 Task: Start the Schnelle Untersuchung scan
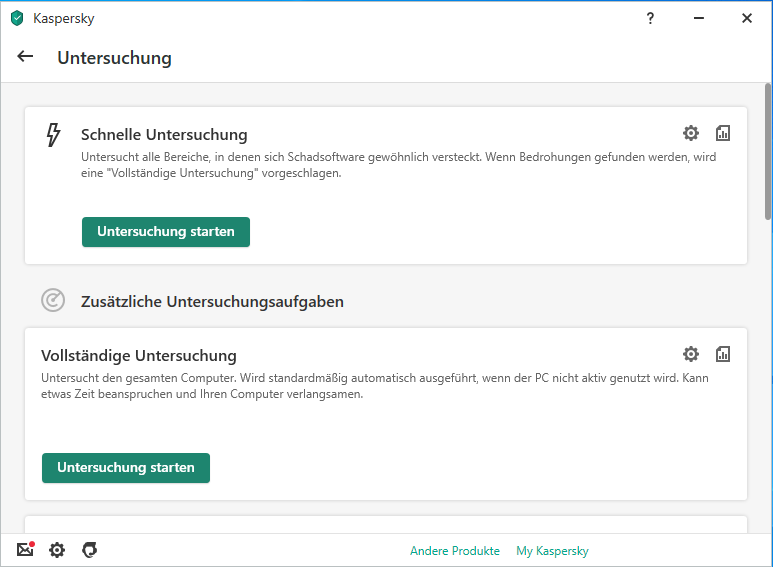(166, 232)
